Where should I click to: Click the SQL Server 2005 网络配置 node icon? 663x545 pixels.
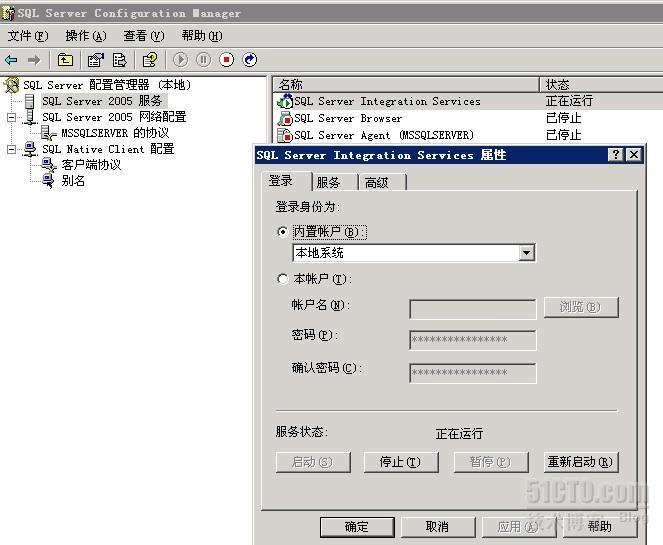pyautogui.click(x=30, y=117)
